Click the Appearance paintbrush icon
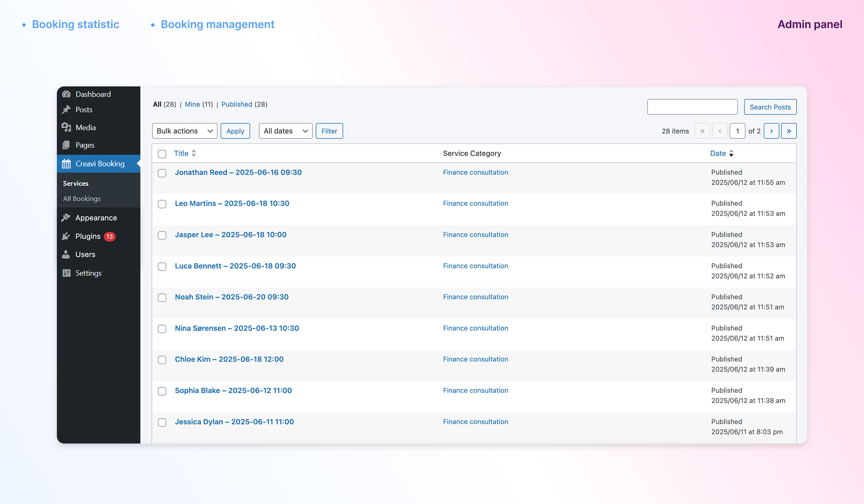Screen dimensions: 864x504 coord(66,217)
